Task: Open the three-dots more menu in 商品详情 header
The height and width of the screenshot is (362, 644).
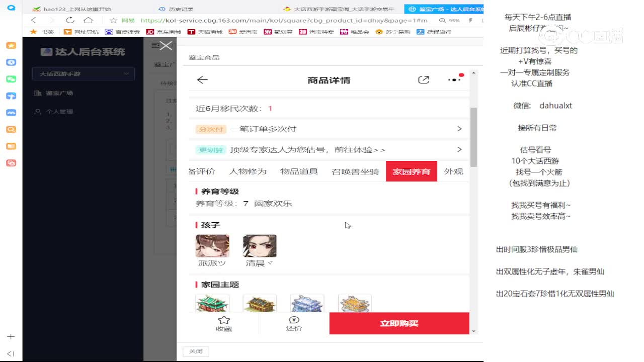Action: point(454,79)
